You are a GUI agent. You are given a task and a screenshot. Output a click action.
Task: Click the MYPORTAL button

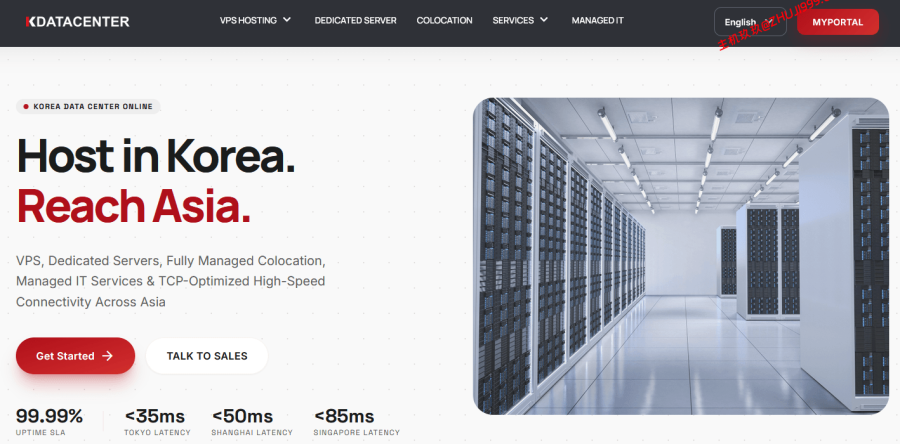837,22
